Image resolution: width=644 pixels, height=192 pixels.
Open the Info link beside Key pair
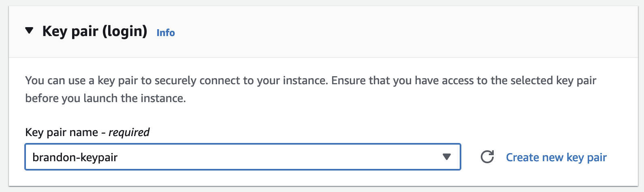[166, 33]
